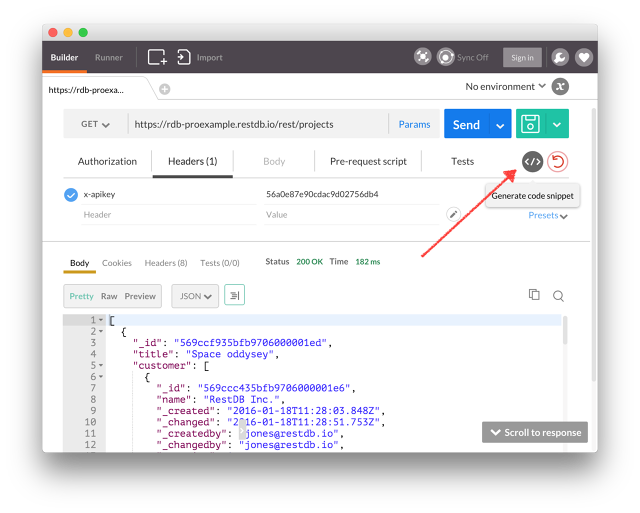The width and height of the screenshot is (640, 513).
Task: Expand the save options dropdown arrow
Action: pos(557,124)
